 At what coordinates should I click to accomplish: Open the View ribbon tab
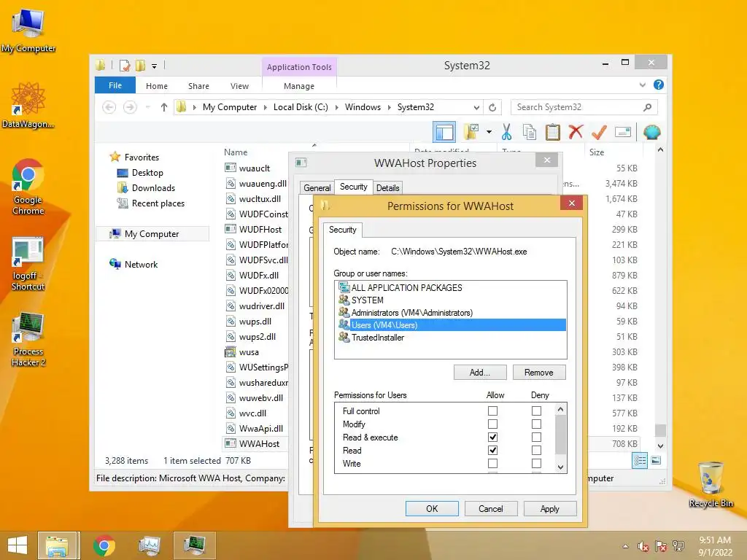click(239, 86)
